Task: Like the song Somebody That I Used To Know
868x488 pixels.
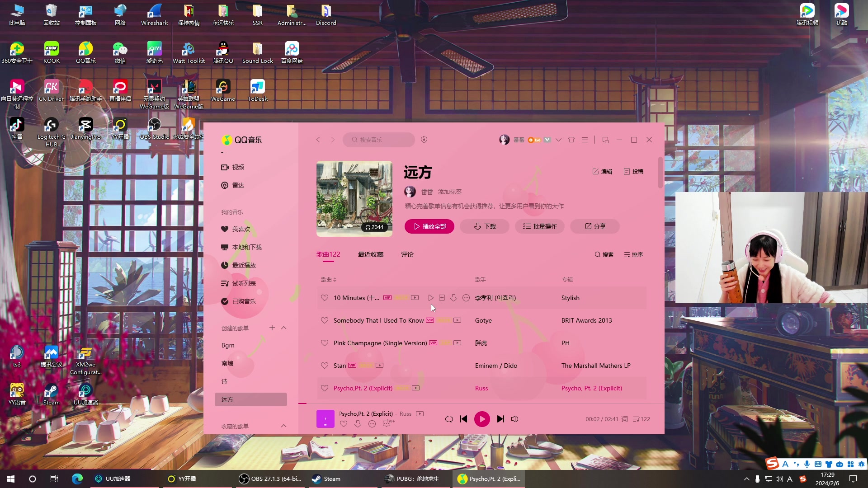Action: pyautogui.click(x=324, y=320)
